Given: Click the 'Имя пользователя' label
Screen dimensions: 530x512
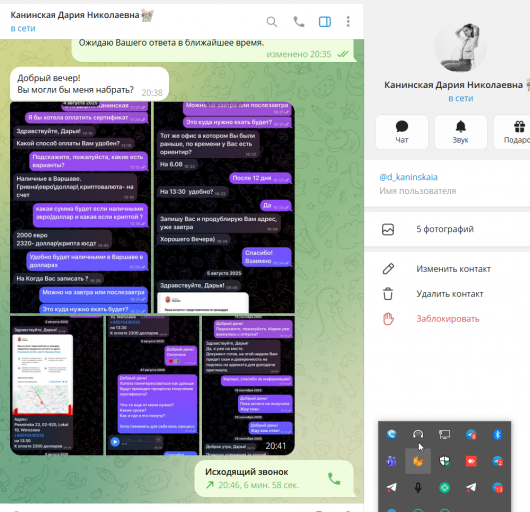Looking at the screenshot, I should click(x=417, y=191).
